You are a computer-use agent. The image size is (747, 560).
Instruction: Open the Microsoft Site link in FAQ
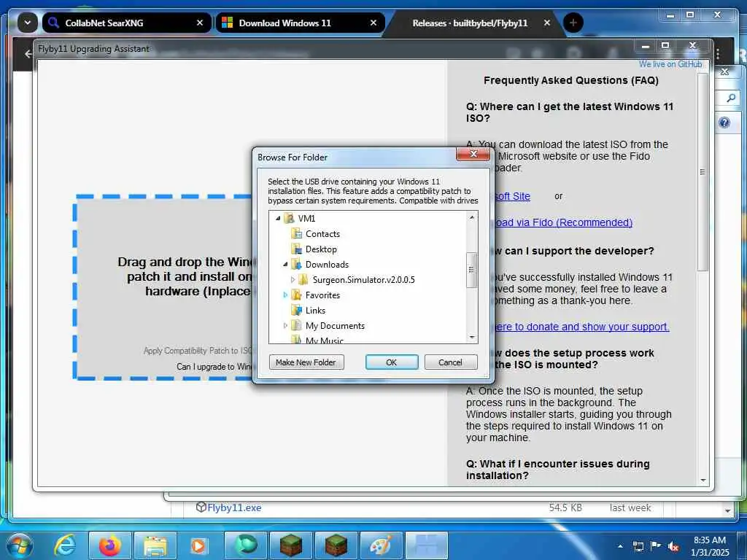pyautogui.click(x=512, y=196)
